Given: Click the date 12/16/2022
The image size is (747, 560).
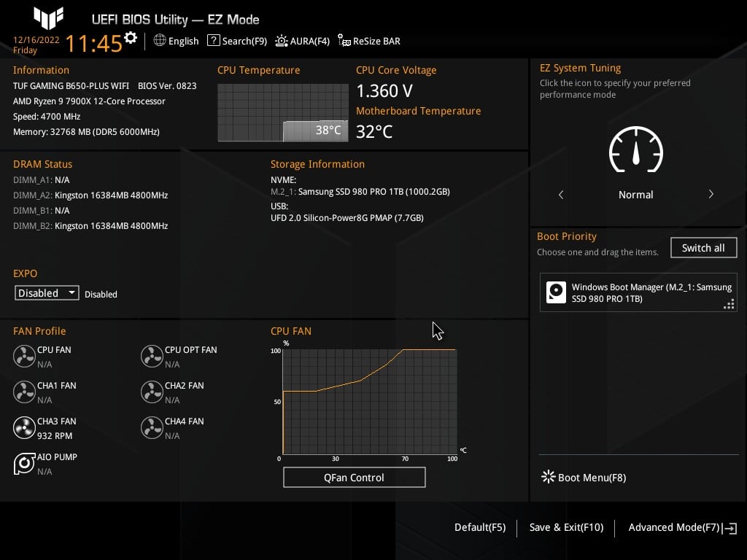Looking at the screenshot, I should point(36,40).
